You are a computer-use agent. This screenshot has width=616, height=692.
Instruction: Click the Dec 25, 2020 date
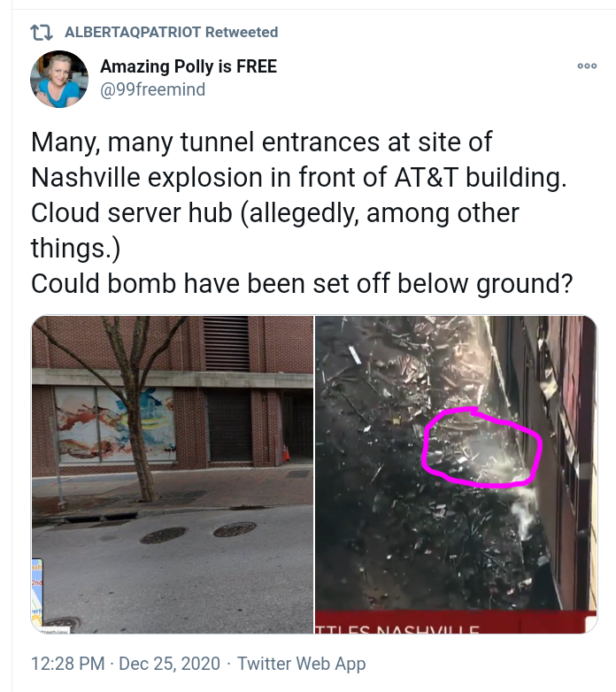pyautogui.click(x=169, y=664)
